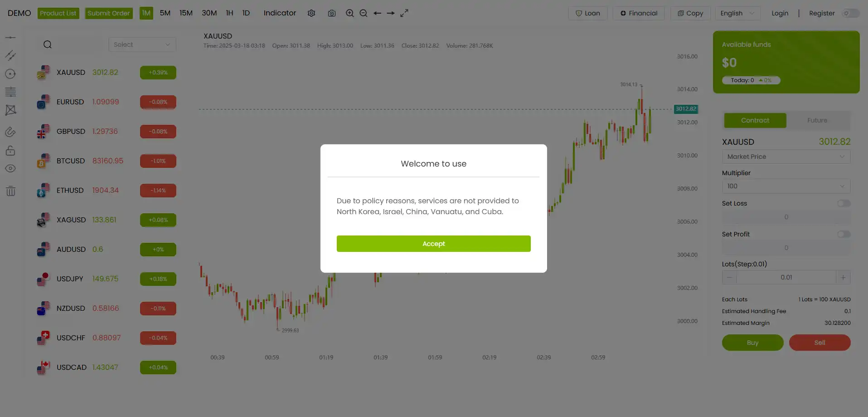Expand the Multiplier 100 dropdown

coord(786,186)
